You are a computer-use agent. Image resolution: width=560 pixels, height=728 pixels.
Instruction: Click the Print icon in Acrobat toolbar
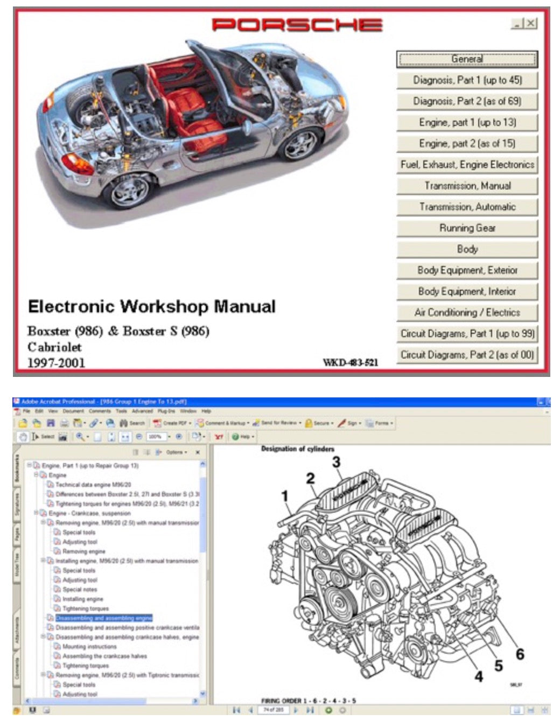point(65,423)
